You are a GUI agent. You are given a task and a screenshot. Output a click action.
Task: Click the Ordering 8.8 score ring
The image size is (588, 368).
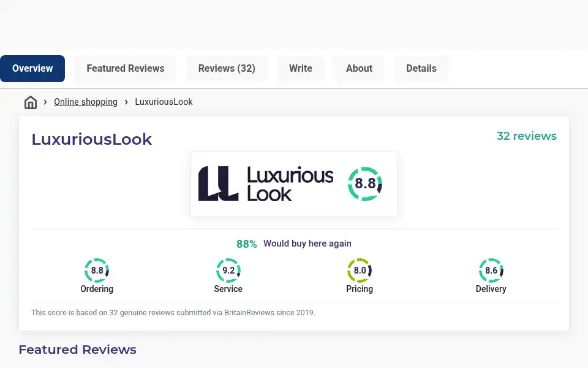[x=97, y=270]
